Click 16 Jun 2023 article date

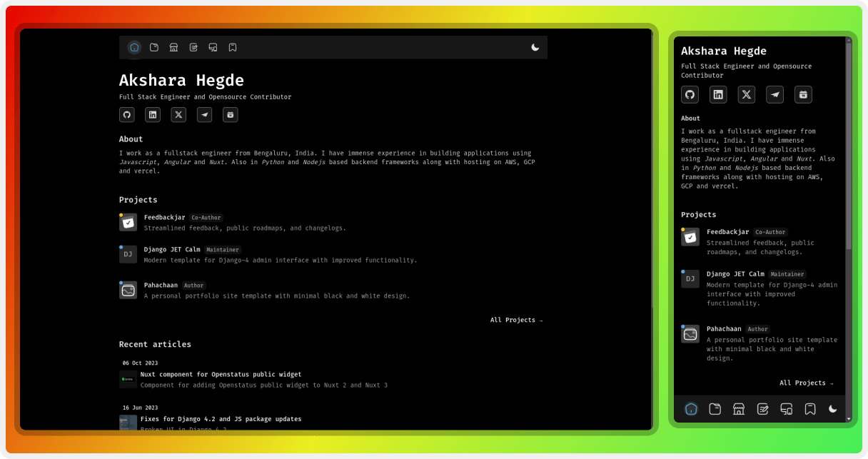(140, 408)
